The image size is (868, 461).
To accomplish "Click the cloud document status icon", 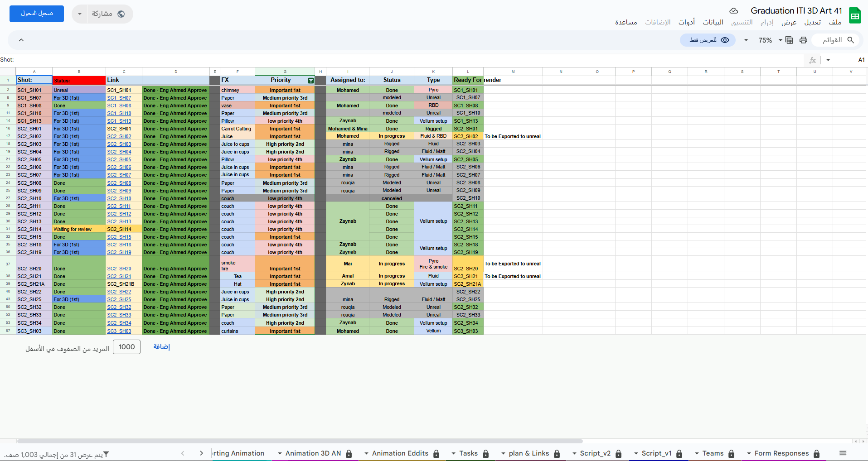I will pyautogui.click(x=733, y=11).
